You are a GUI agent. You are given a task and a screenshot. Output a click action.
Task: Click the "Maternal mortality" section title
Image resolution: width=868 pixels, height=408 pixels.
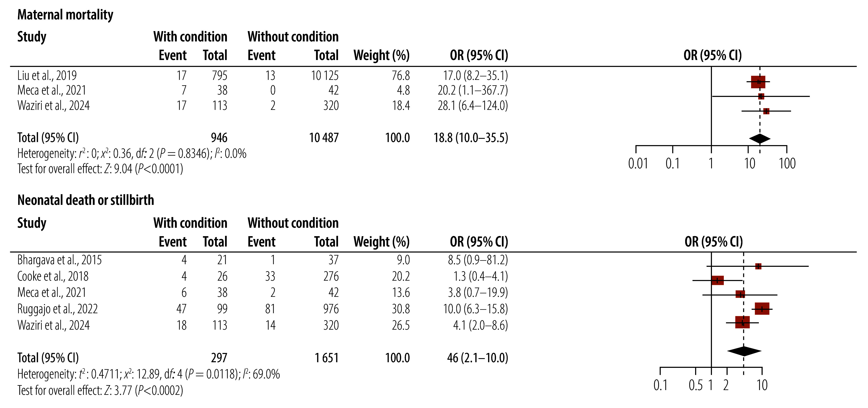pos(65,15)
